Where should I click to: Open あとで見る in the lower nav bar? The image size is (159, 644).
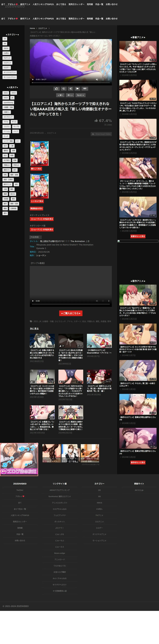click(x=61, y=19)
